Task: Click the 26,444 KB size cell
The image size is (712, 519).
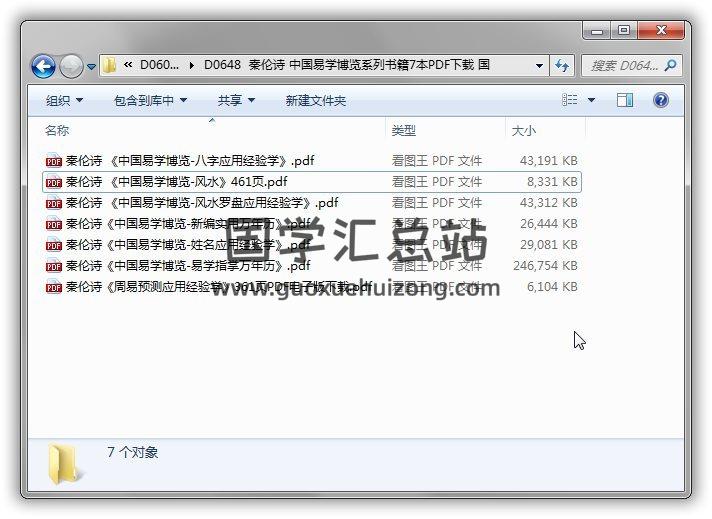Action: point(549,224)
